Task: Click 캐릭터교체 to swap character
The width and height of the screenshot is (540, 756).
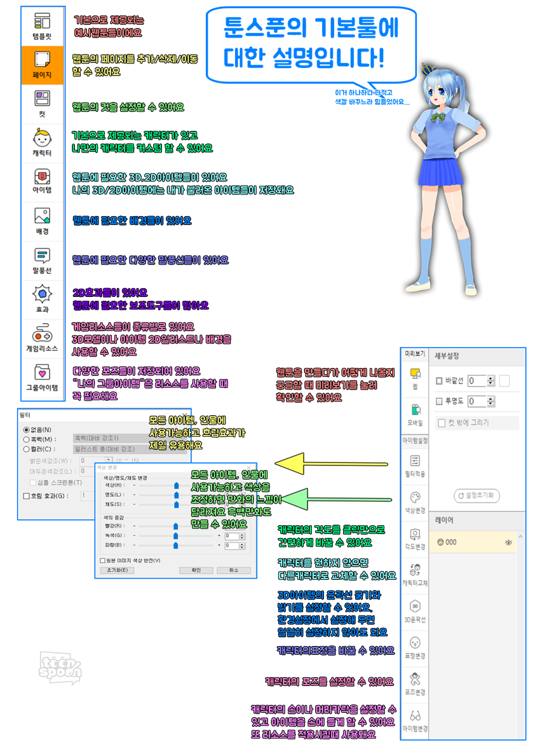Action: coord(415,575)
